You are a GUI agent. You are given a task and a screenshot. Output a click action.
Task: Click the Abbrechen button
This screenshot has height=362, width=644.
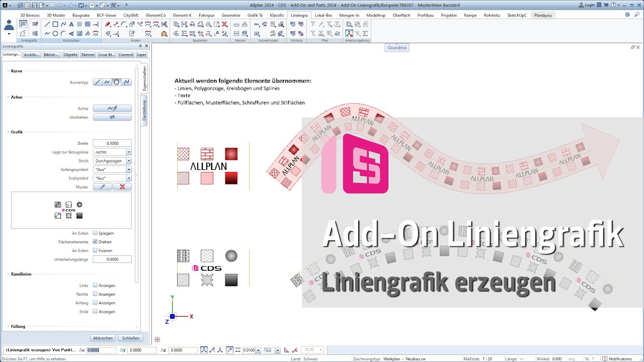[103, 338]
